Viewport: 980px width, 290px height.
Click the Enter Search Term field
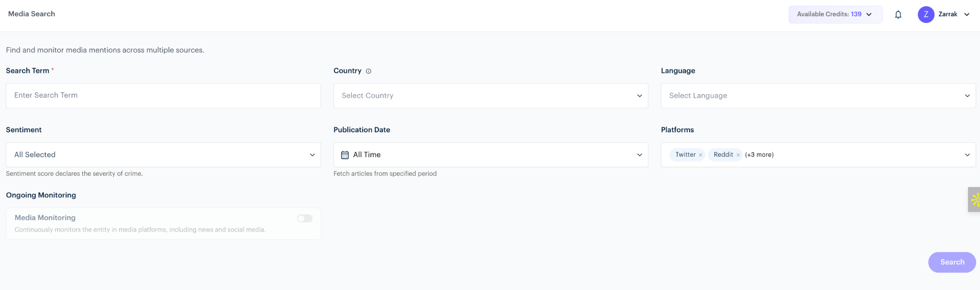[163, 96]
